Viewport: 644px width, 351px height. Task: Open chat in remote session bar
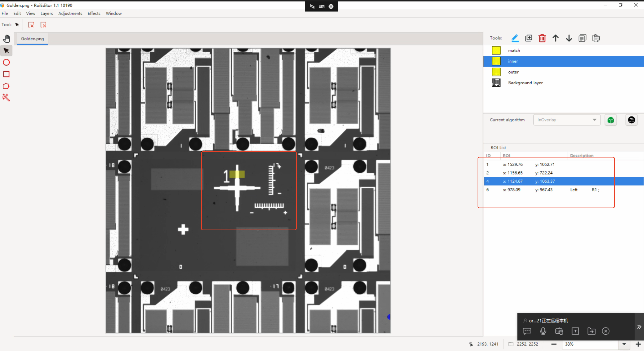(x=527, y=331)
